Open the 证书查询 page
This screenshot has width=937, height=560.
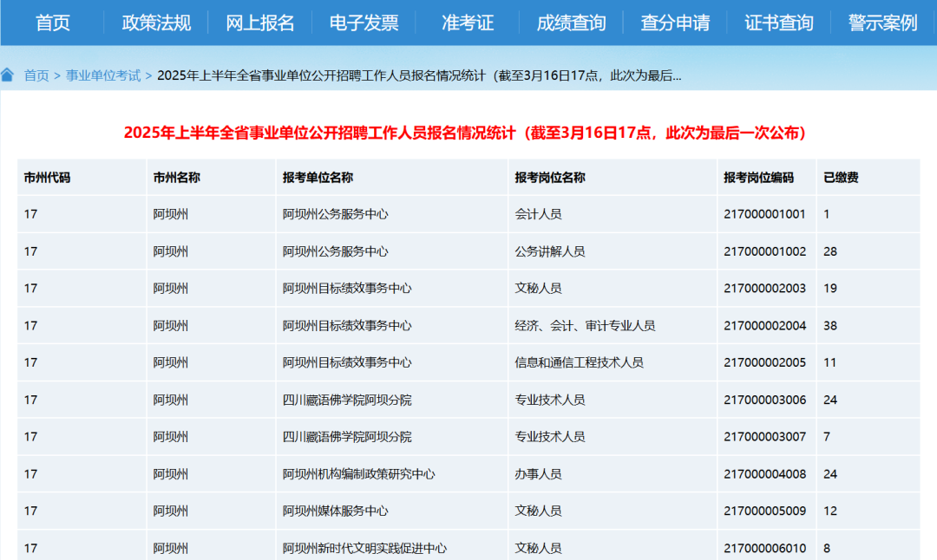(x=779, y=23)
